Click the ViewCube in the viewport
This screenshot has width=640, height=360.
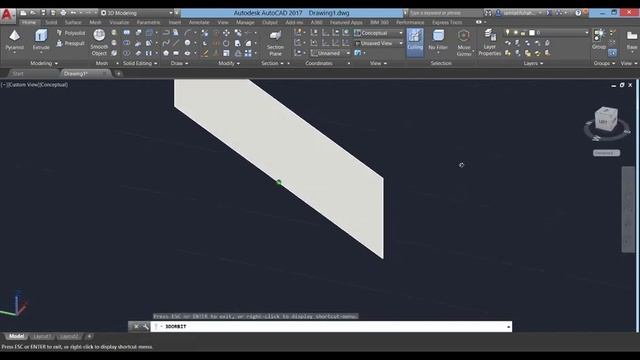606,120
